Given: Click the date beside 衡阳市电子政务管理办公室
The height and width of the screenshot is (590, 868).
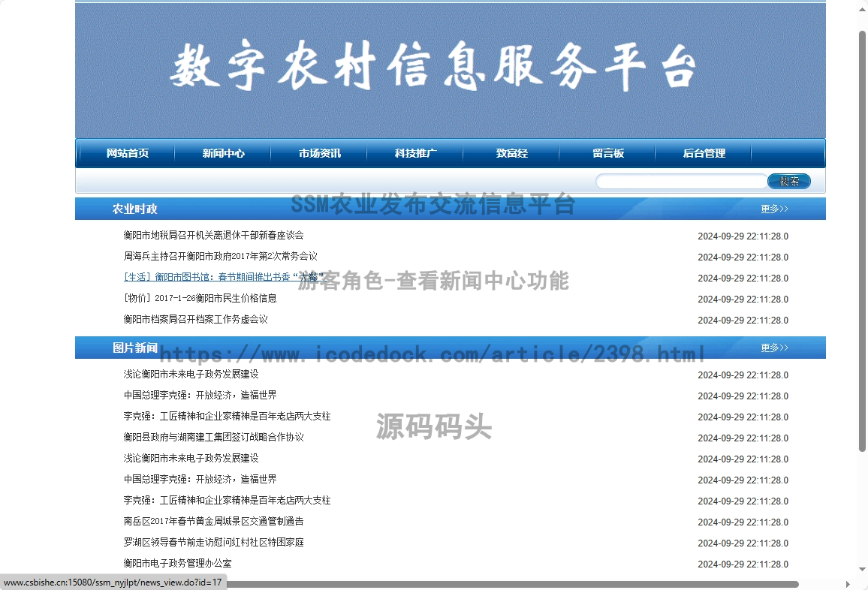Looking at the screenshot, I should [743, 564].
